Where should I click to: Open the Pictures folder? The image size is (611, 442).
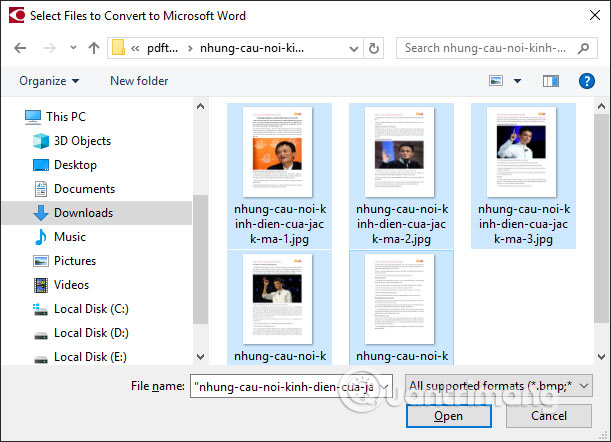(x=65, y=261)
